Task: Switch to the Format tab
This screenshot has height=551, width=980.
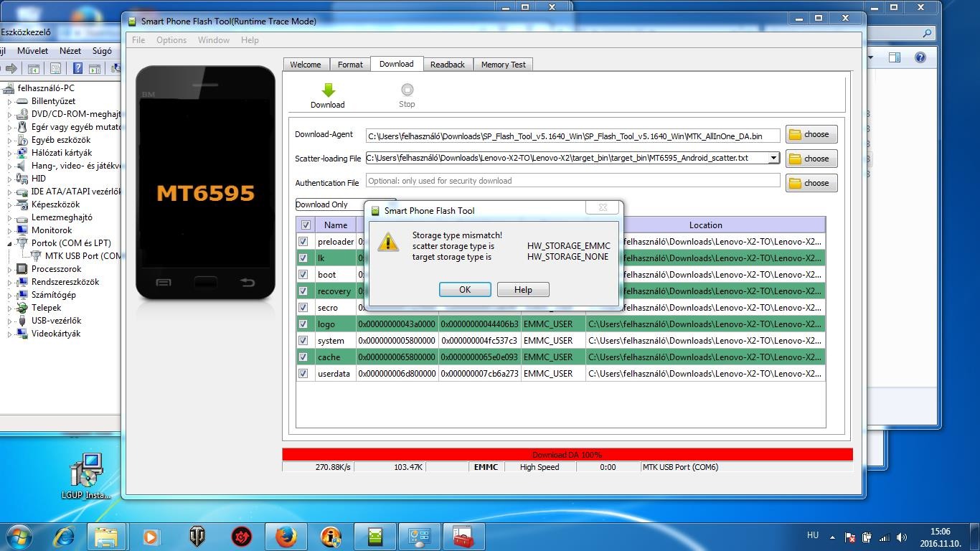Action: tap(350, 65)
